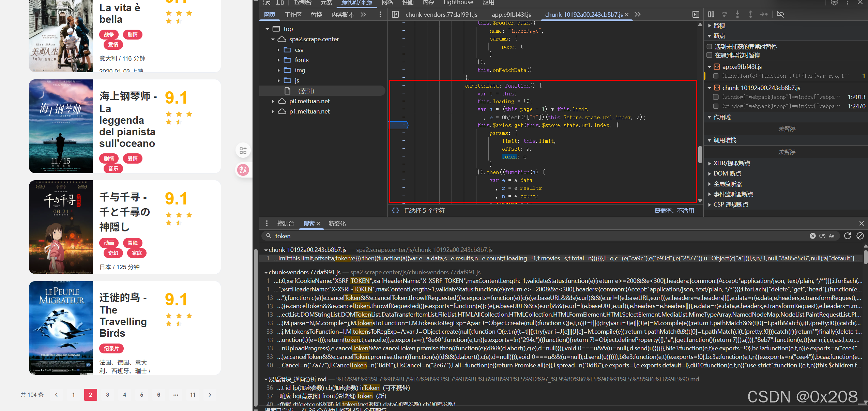Switch to chunk-vendors.77daf991.js file tab
Image resolution: width=868 pixels, height=411 pixels.
(441, 15)
